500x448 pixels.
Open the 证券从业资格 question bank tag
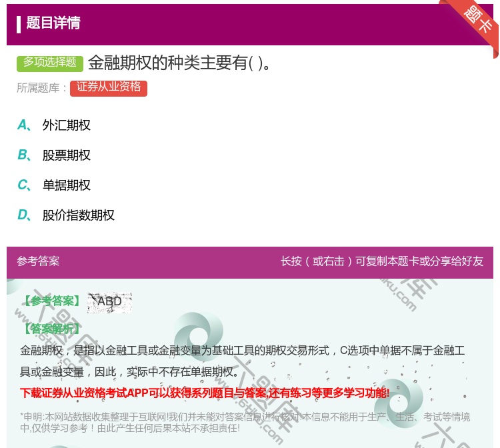click(x=108, y=87)
